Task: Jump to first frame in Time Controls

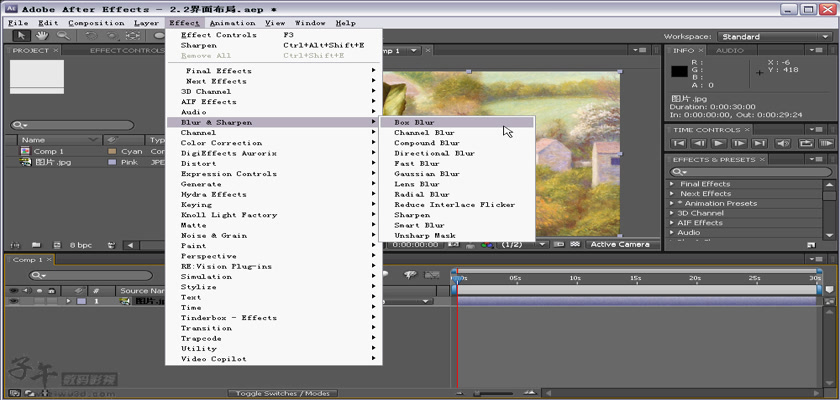Action: [x=679, y=143]
